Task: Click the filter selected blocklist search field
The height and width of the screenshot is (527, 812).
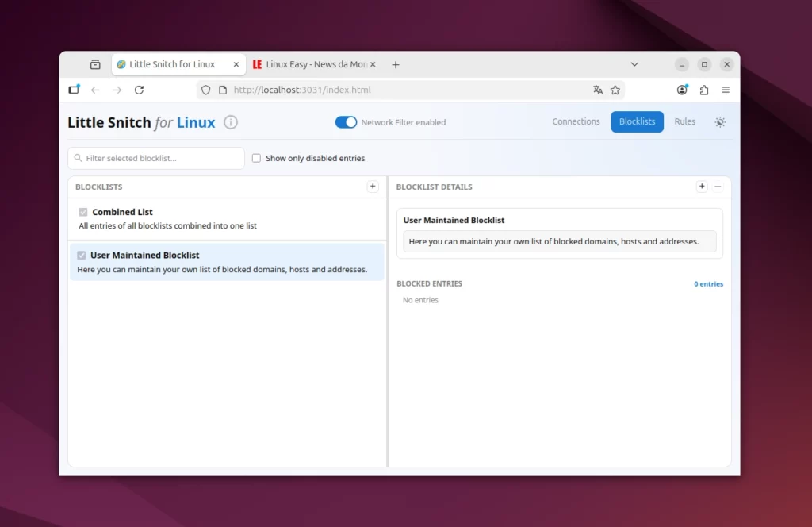Action: [155, 158]
